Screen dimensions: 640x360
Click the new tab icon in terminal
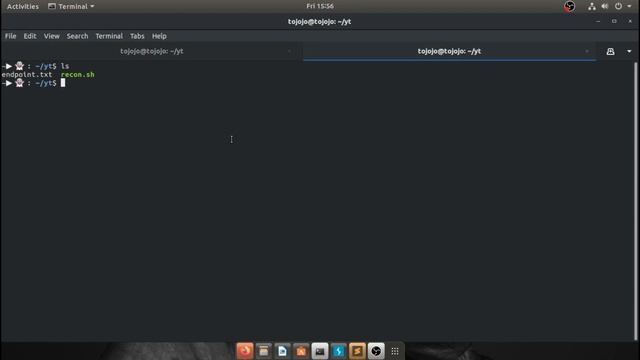(x=610, y=51)
